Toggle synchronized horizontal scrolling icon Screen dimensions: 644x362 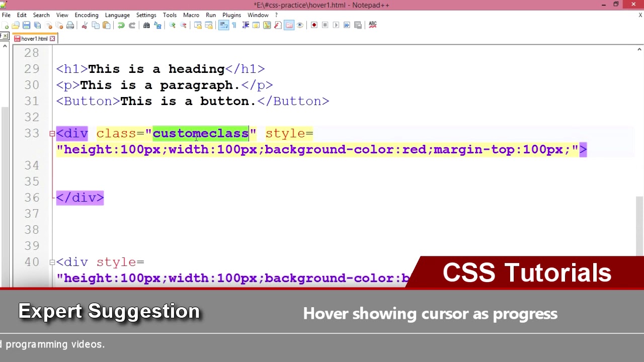point(209,25)
